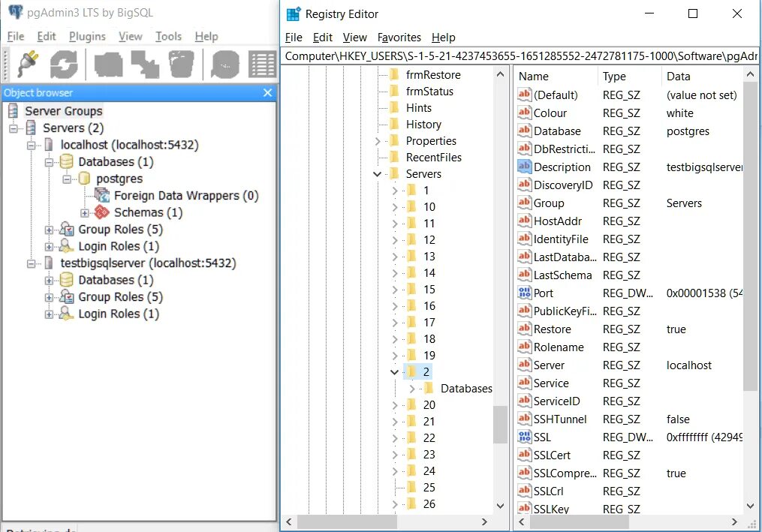Select the Port DWORD value icon
Viewport: 762px width, 532px height.
click(524, 293)
